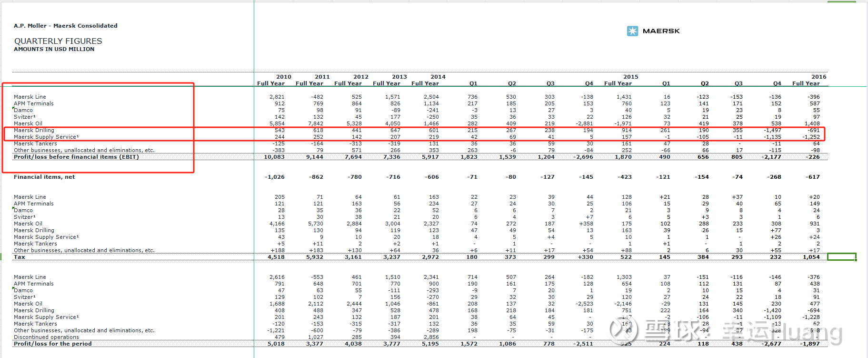Select the EBIT value 1,823 cell
868x358 pixels.
pos(469,157)
